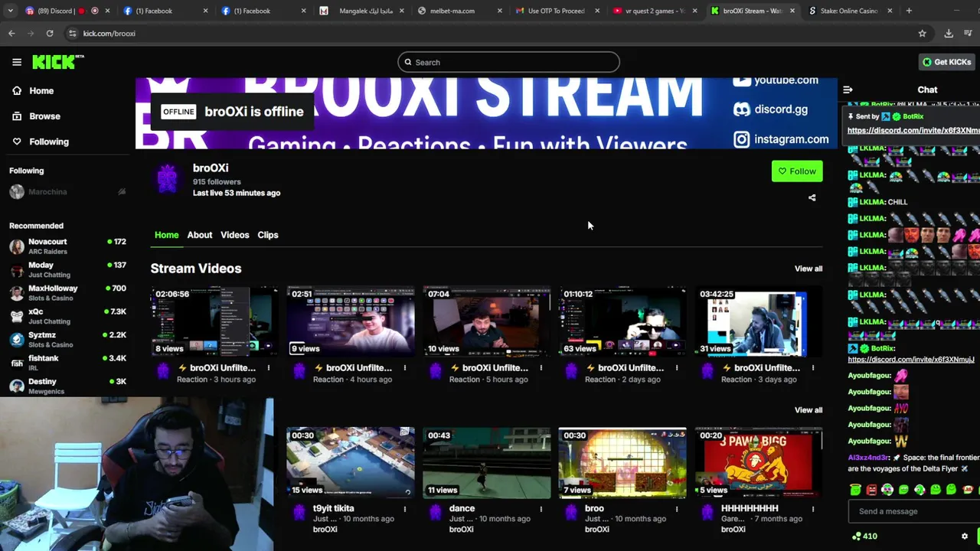Follow the broOXi channel
This screenshot has height=551, width=980.
click(797, 171)
